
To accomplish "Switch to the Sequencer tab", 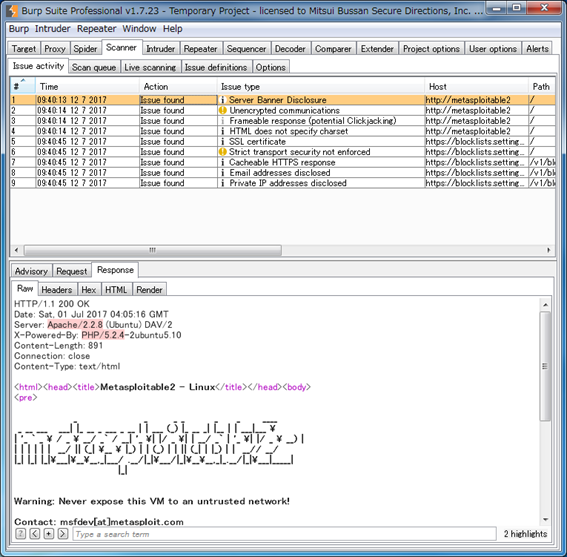I will (246, 48).
